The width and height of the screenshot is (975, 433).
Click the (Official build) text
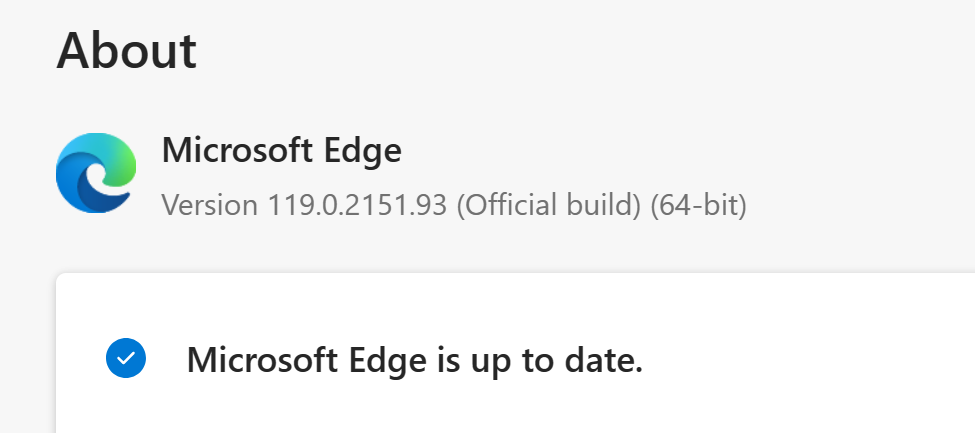point(548,205)
